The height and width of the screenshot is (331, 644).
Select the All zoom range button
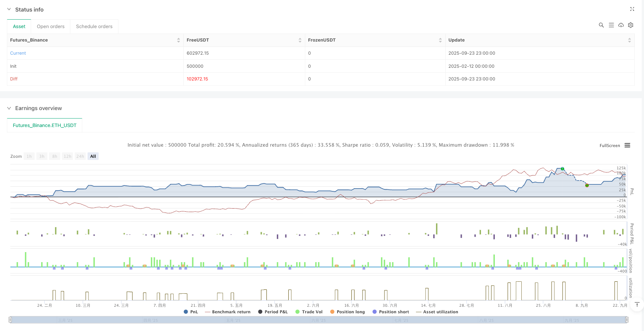point(93,156)
